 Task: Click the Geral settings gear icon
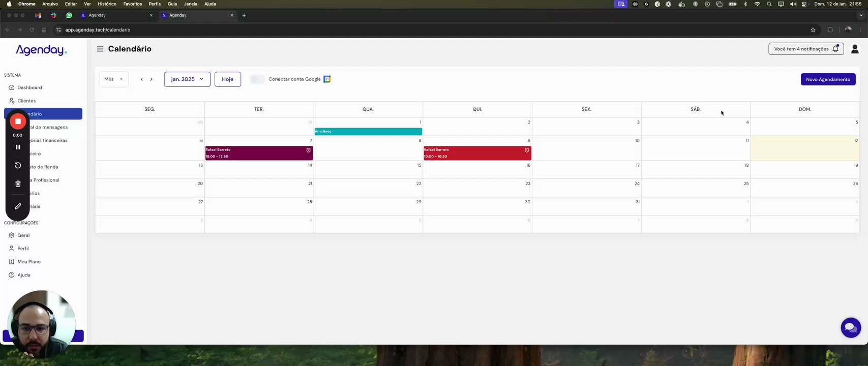[x=12, y=235]
